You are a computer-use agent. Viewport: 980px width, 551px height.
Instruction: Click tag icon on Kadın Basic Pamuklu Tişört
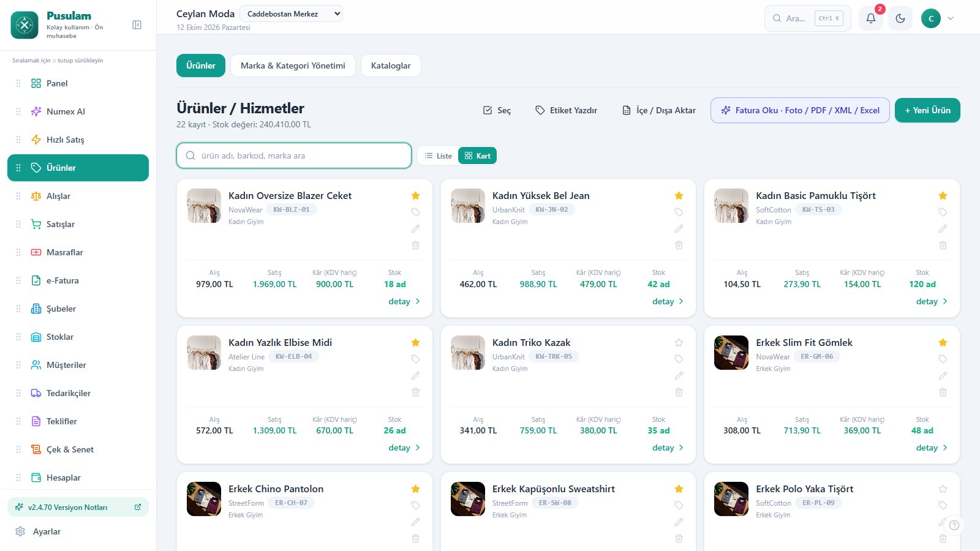[943, 212]
